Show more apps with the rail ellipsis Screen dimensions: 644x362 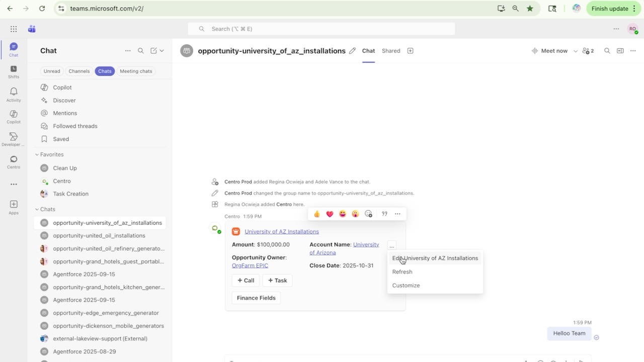click(14, 184)
